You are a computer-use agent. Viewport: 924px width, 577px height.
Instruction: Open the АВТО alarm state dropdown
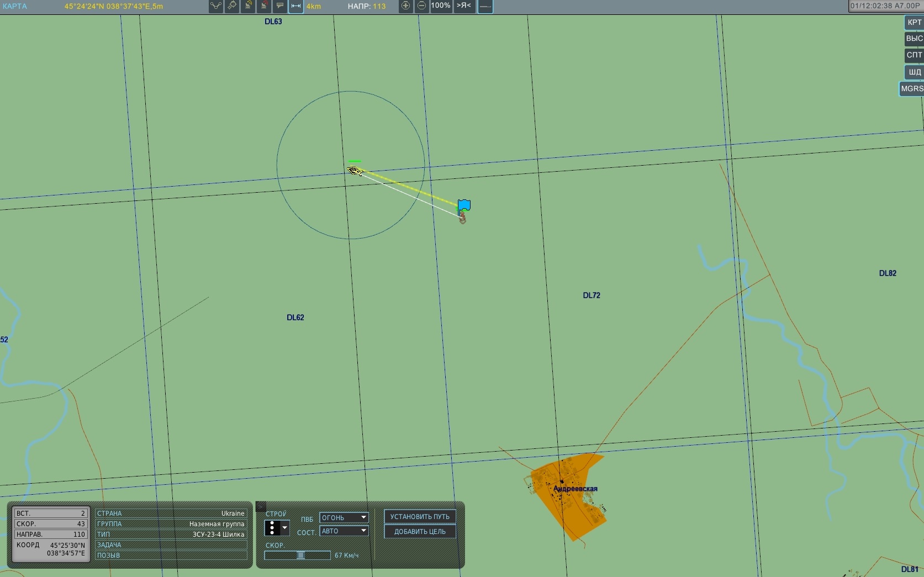coord(344,531)
